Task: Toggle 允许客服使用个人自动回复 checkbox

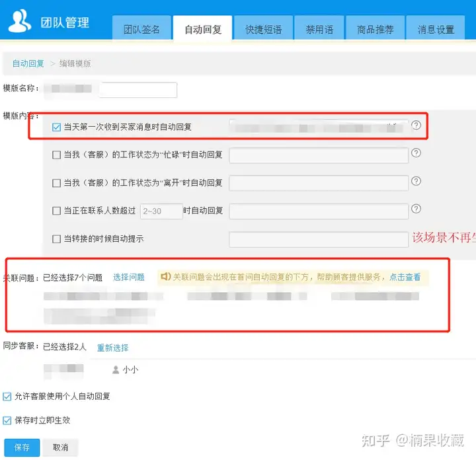Action: coord(7,397)
